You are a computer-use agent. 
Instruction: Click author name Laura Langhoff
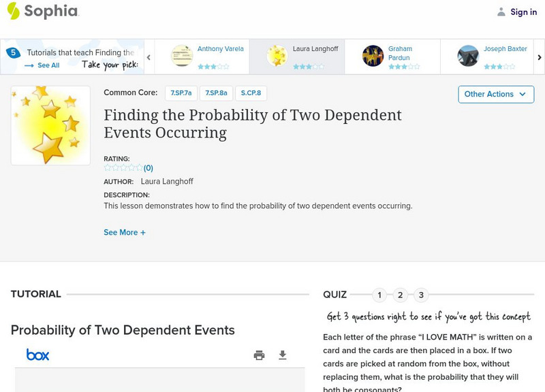tap(167, 182)
